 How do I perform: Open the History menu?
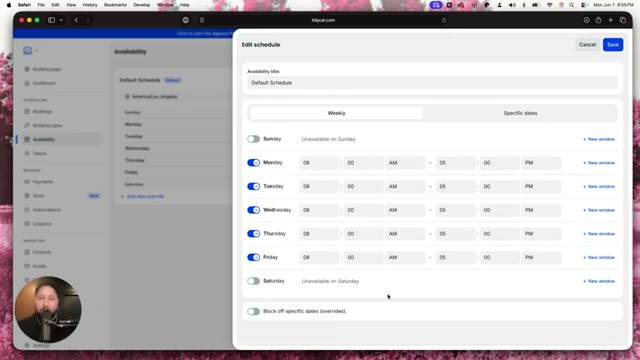(90, 5)
